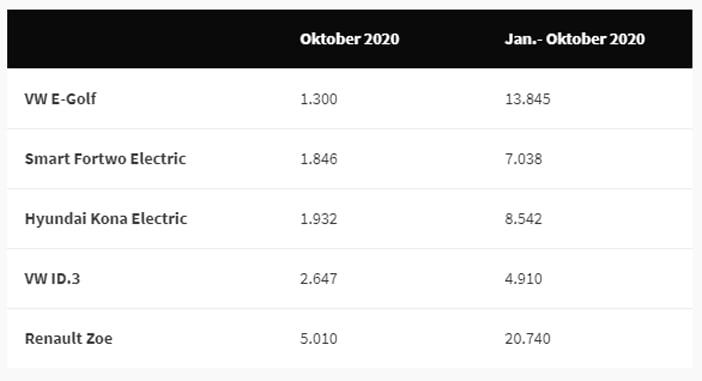The width and height of the screenshot is (702, 381).
Task: Click the 4.910 value for VW ID.3
Action: click(x=523, y=278)
